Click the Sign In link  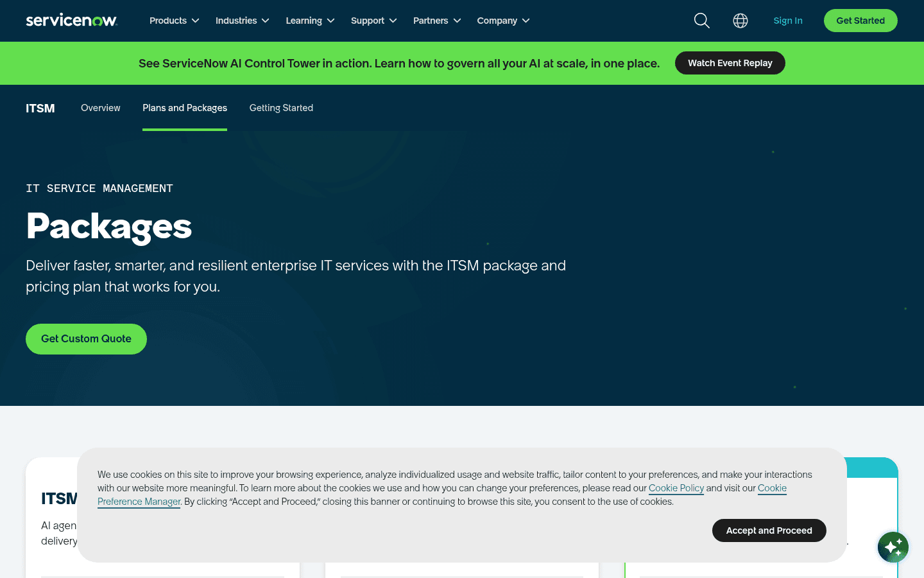point(788,21)
